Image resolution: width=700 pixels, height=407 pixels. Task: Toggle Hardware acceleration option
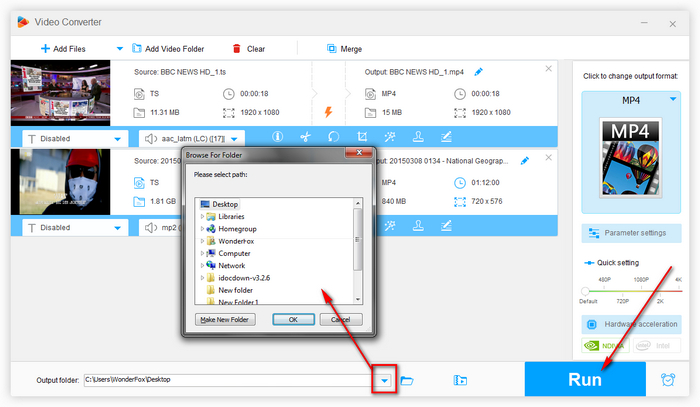click(x=631, y=324)
